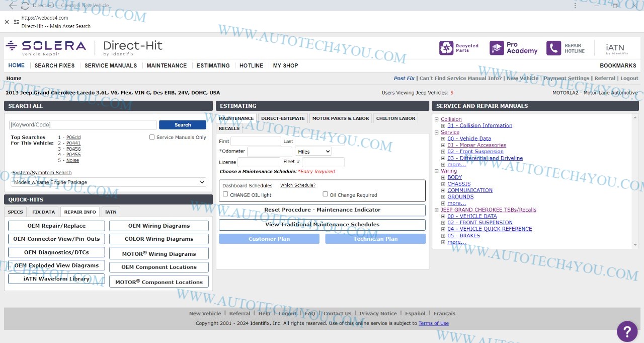Go back using the browser back arrow

(12, 6)
